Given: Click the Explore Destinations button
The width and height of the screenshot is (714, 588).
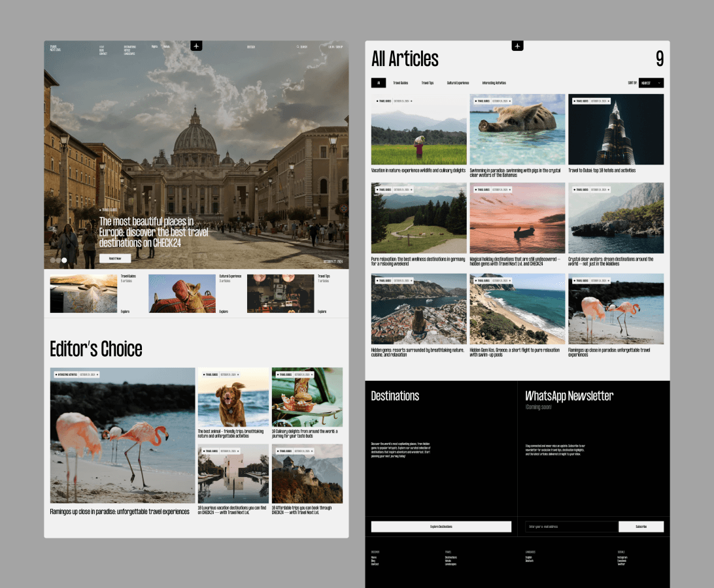Looking at the screenshot, I should pos(441,527).
